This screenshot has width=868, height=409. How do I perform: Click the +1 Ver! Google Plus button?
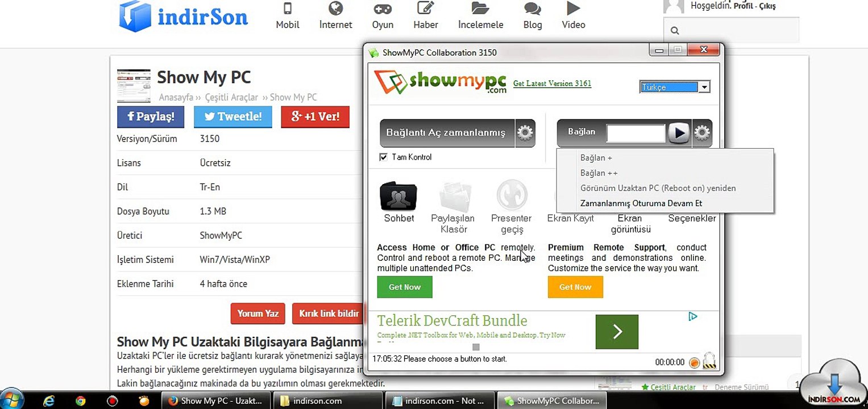pyautogui.click(x=315, y=116)
